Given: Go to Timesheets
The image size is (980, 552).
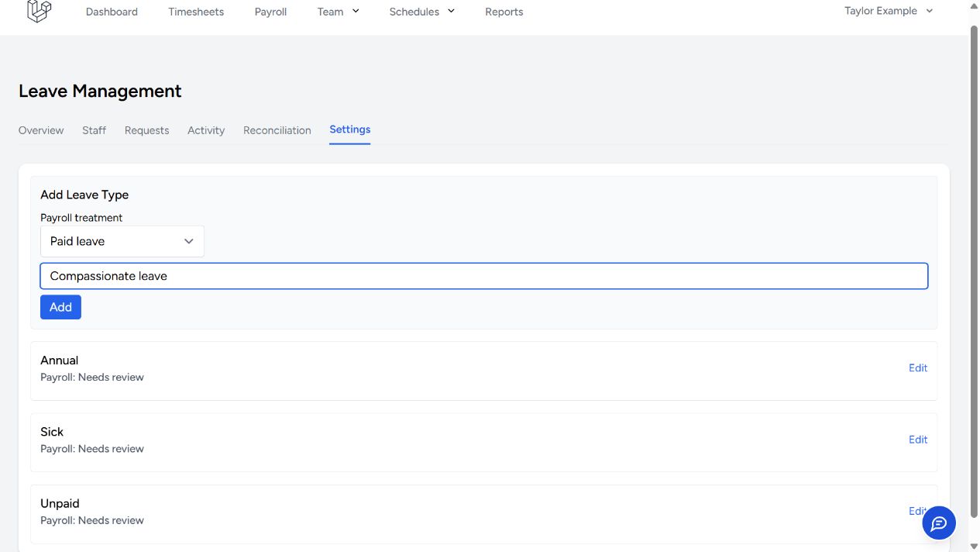Looking at the screenshot, I should pos(196,12).
